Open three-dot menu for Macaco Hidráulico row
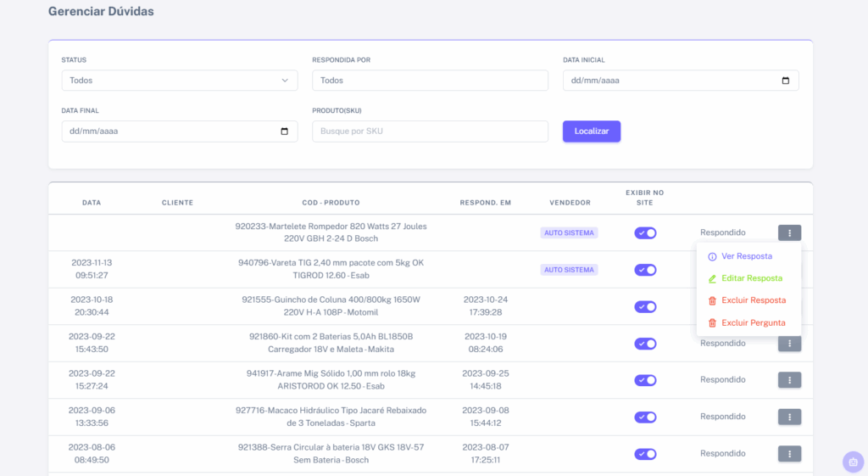 coord(789,417)
